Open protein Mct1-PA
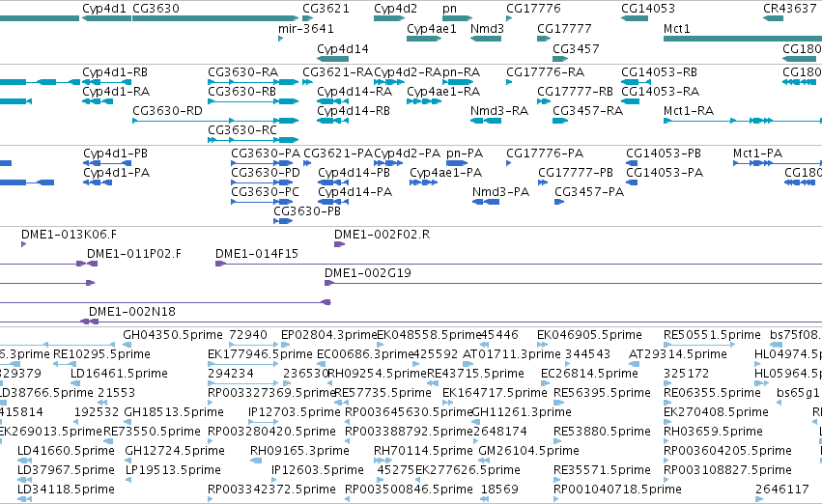 click(x=757, y=154)
